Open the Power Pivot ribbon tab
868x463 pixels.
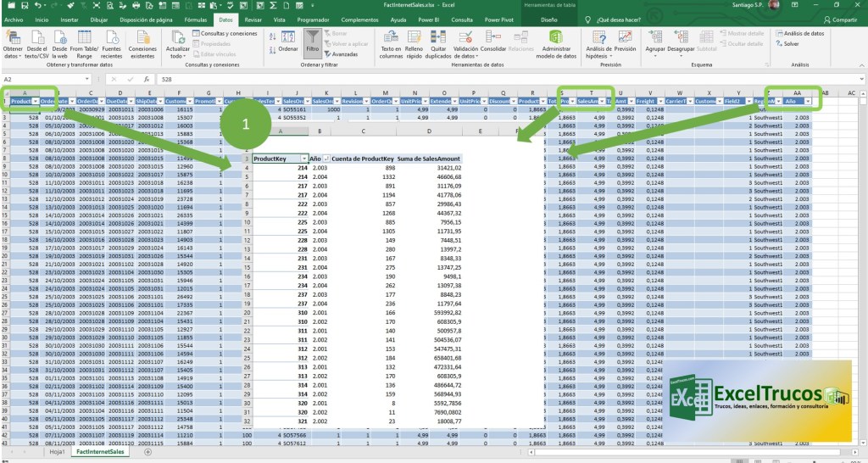499,19
